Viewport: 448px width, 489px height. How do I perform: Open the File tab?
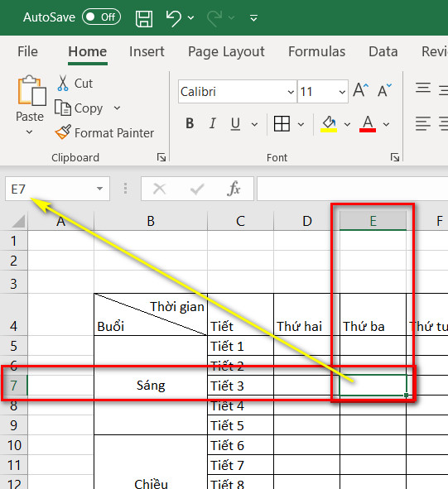(x=27, y=51)
